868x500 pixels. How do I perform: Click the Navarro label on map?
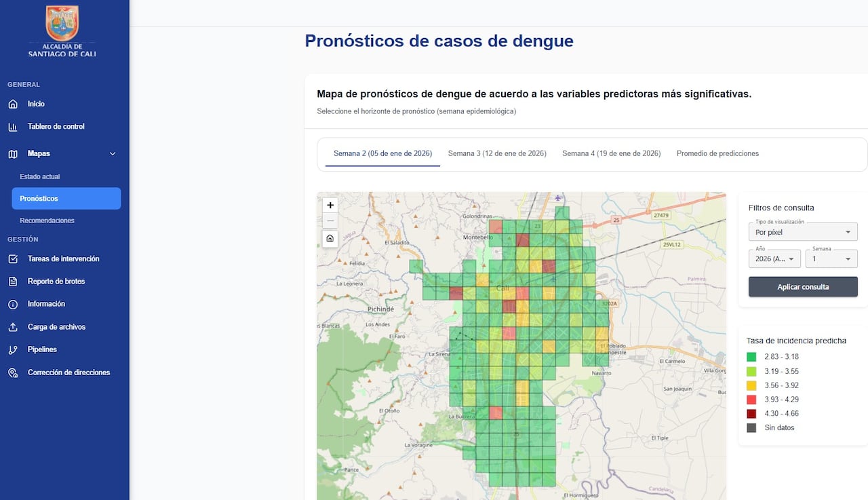(601, 374)
